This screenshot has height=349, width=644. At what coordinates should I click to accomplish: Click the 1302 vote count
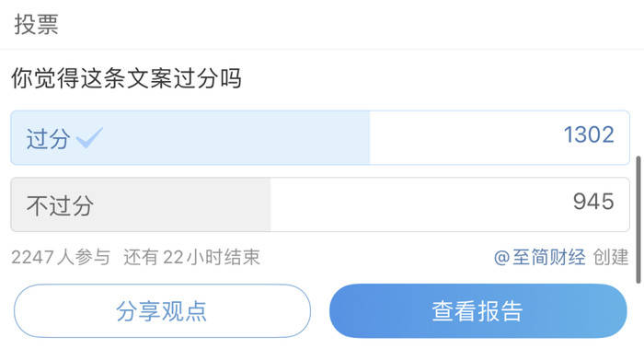(x=589, y=134)
